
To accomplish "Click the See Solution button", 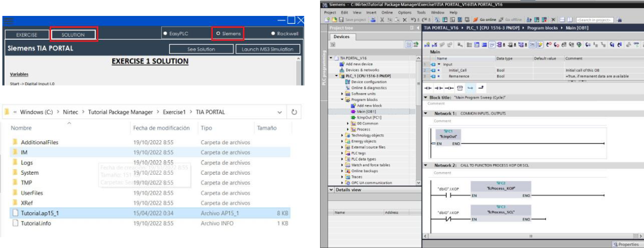I will (x=201, y=49).
